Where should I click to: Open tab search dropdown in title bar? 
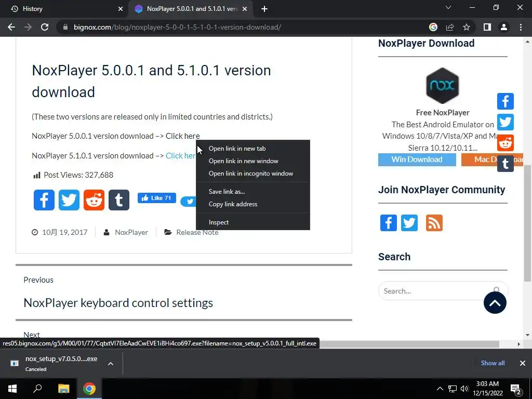tap(448, 7)
